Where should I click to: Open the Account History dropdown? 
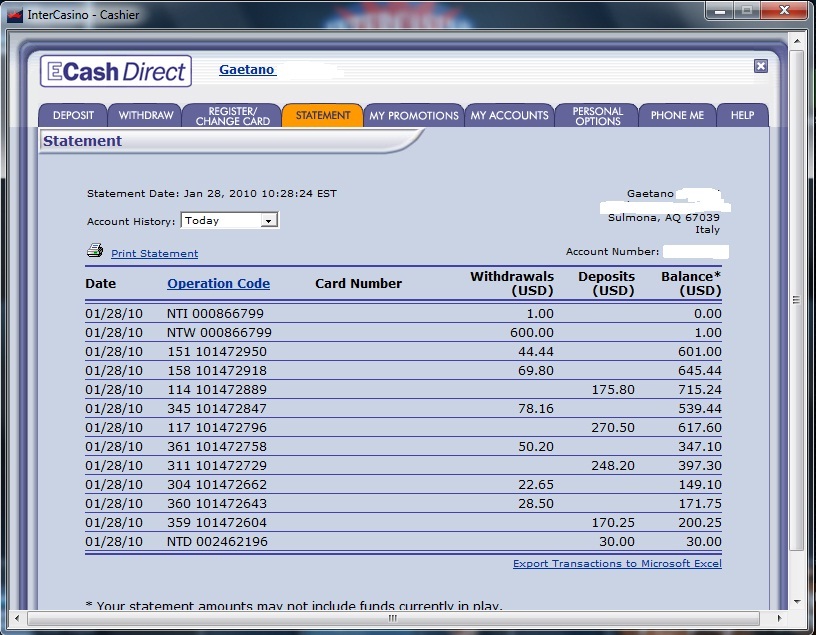pyautogui.click(x=230, y=220)
